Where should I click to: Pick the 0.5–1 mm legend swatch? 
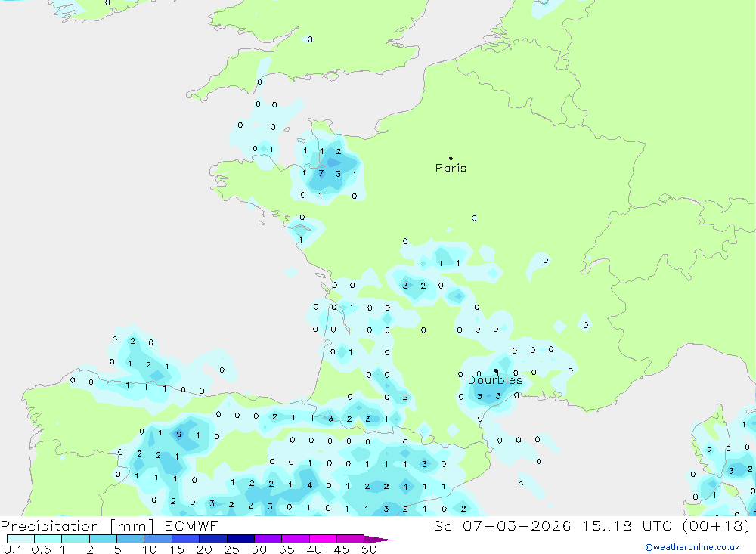point(48,539)
